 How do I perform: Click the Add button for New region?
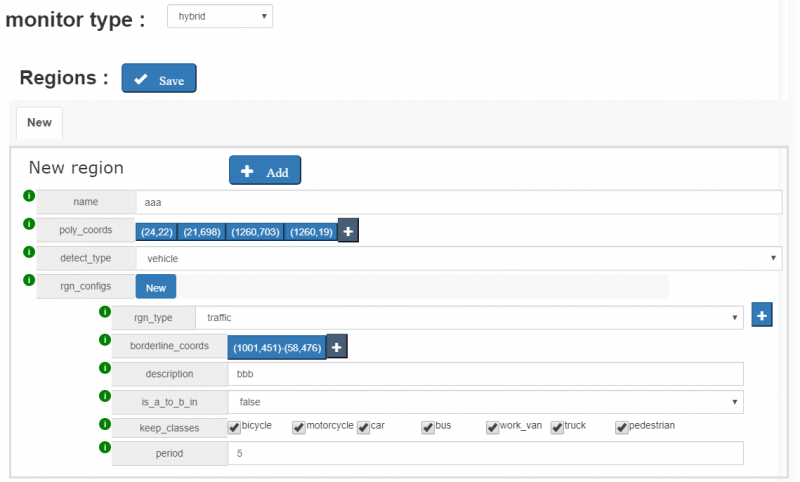pos(265,171)
